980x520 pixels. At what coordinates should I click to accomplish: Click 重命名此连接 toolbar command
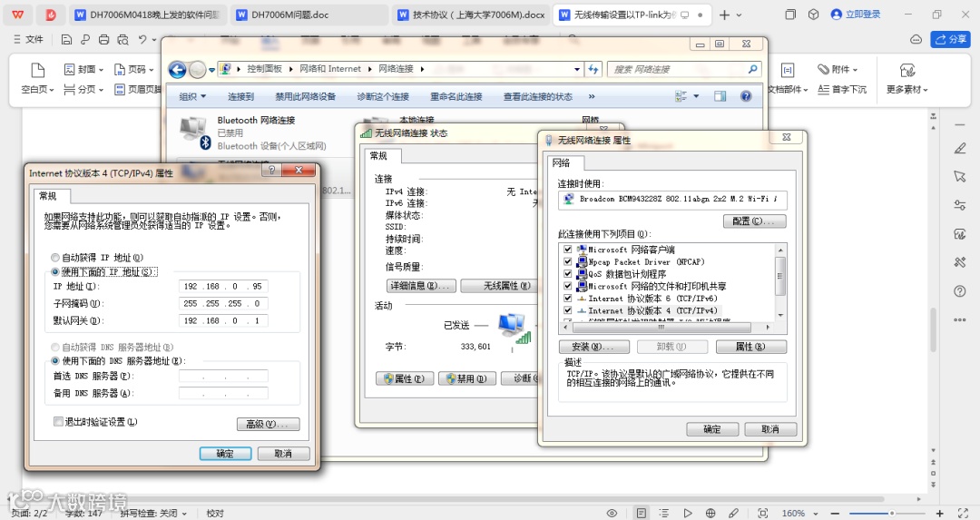coord(456,96)
